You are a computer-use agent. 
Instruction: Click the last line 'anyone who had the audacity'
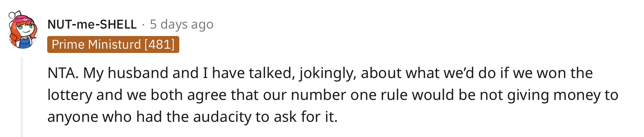pyautogui.click(x=192, y=117)
